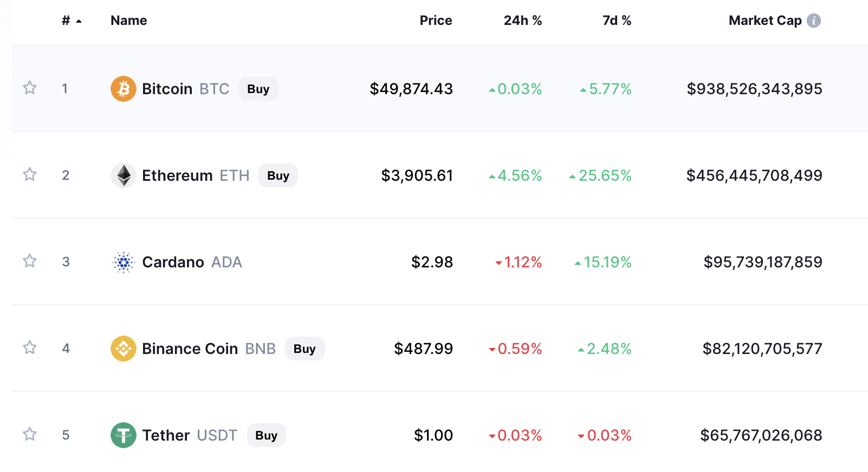Open the Cardano ADA coin page link
This screenshot has width=868, height=472.
(173, 263)
